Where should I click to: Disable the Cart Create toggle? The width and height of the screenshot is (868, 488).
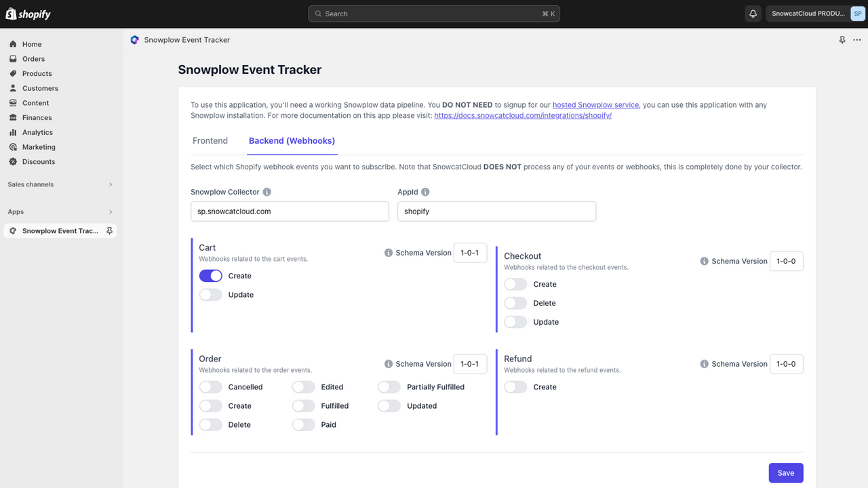click(210, 275)
